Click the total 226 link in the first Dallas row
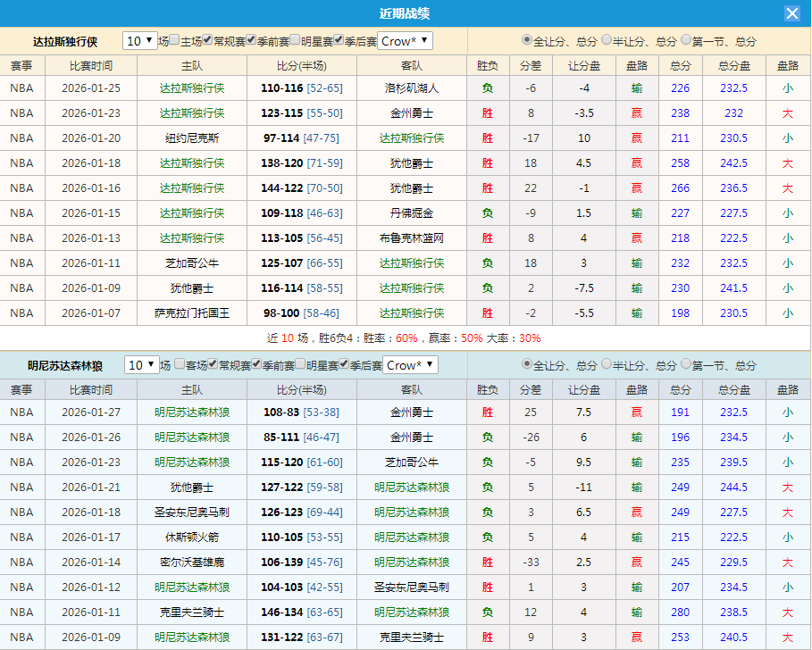The height and width of the screenshot is (650, 812). click(x=680, y=87)
